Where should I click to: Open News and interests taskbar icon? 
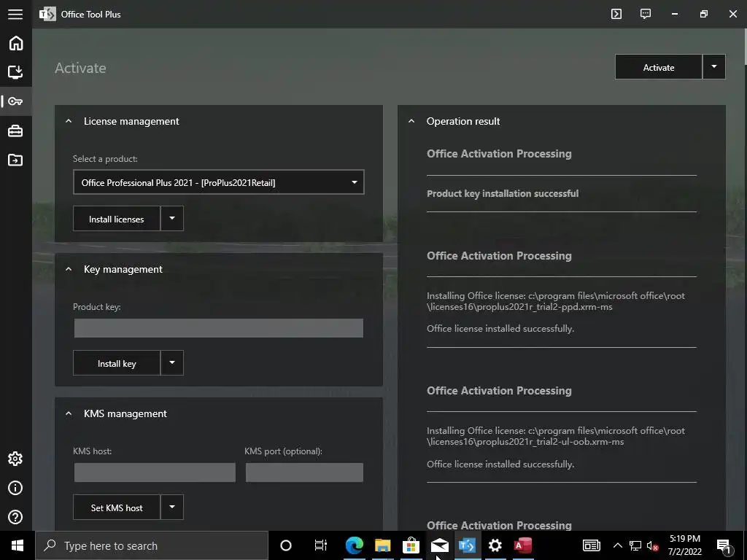[591, 545]
